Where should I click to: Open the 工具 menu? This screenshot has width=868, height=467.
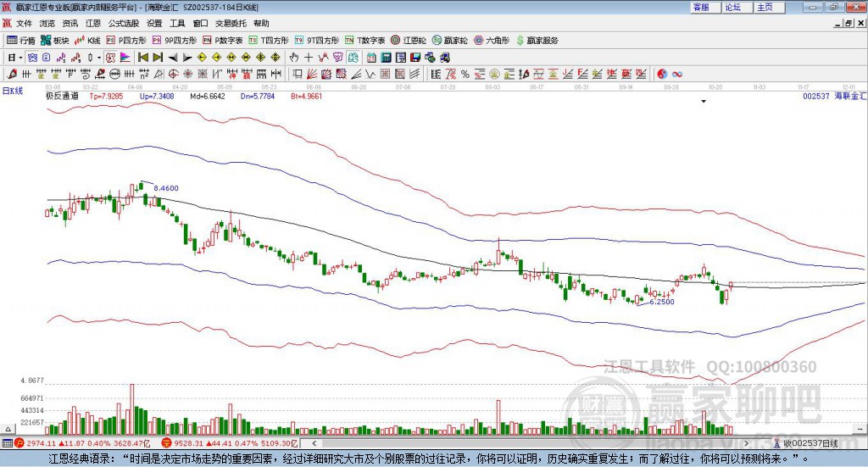pyautogui.click(x=177, y=23)
